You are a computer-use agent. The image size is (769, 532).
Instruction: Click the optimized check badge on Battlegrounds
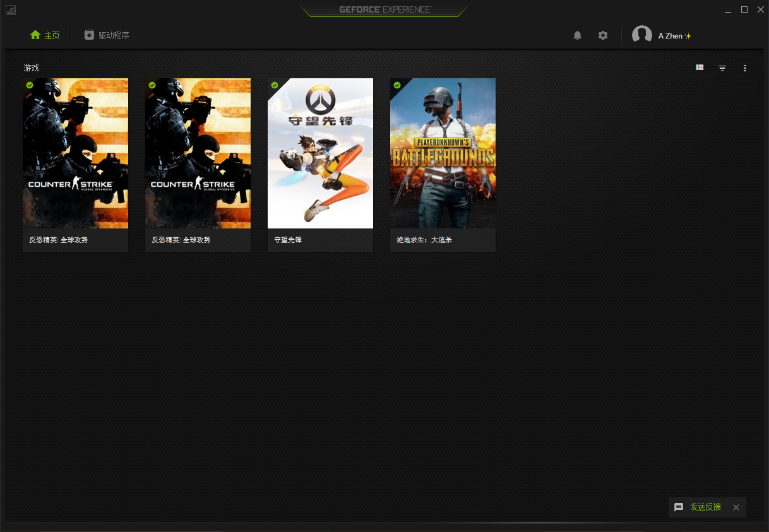coord(397,85)
